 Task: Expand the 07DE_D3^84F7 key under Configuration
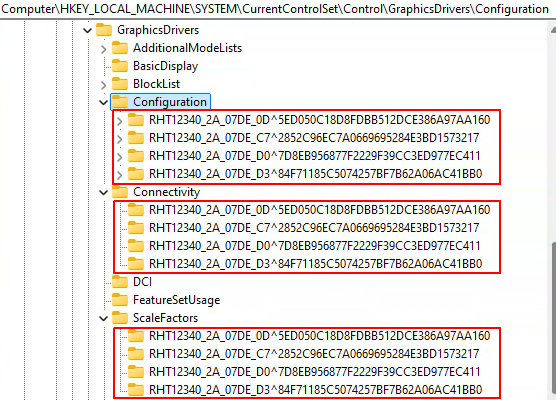(x=119, y=175)
